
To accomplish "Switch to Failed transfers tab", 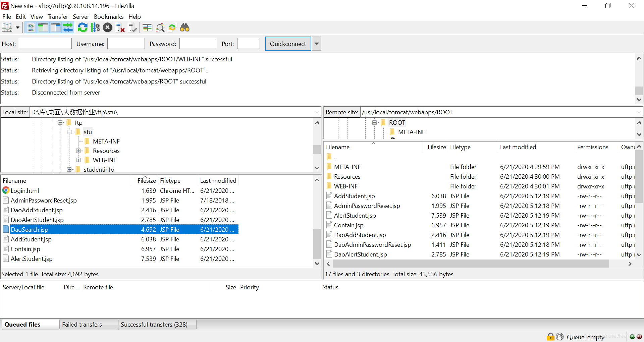I will click(89, 324).
